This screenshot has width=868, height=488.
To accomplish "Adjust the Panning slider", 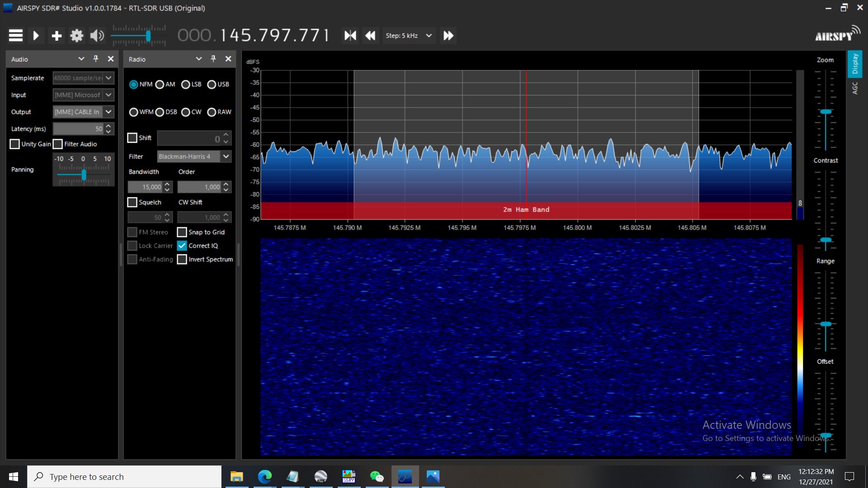I will 84,174.
